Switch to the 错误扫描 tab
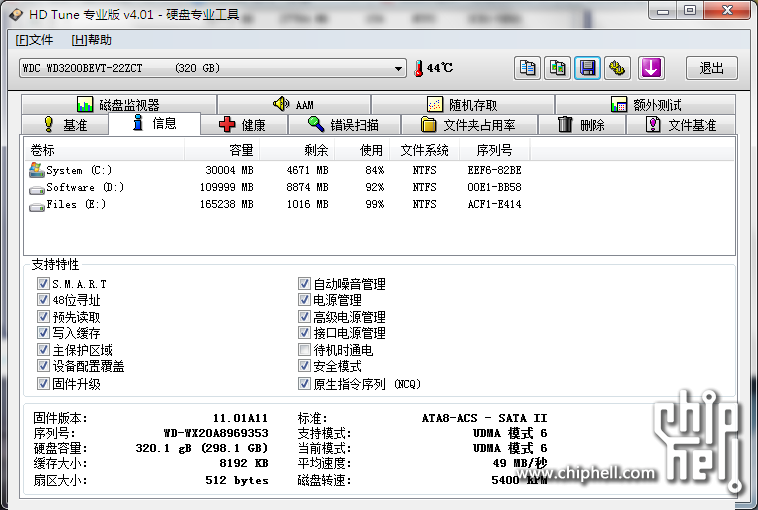 tap(344, 125)
